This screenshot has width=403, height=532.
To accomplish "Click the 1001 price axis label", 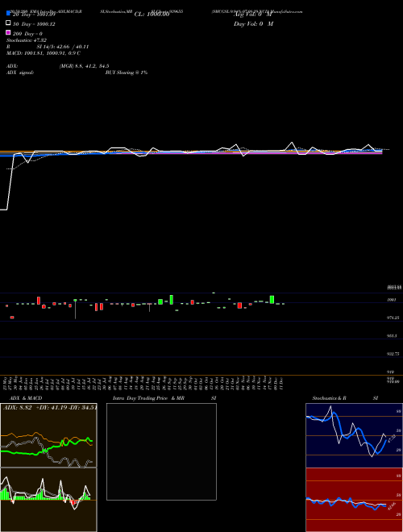I will tap(392, 300).
